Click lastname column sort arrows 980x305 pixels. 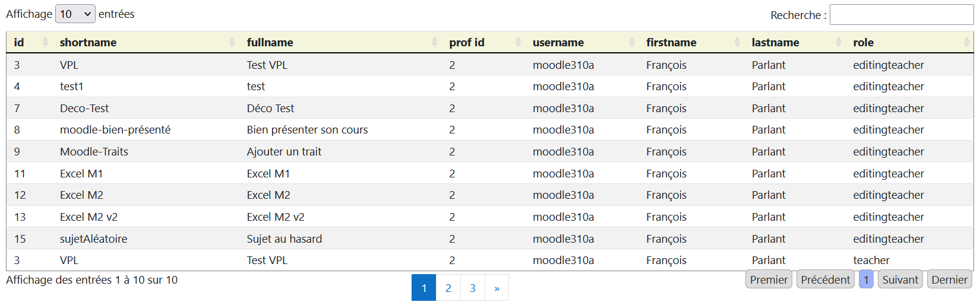tap(839, 42)
